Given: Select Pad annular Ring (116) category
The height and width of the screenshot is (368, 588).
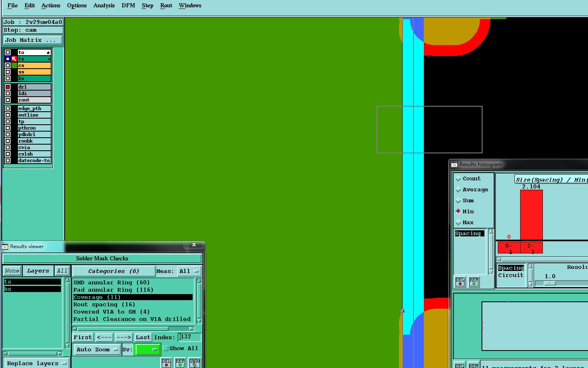Looking at the screenshot, I should click(x=132, y=290).
